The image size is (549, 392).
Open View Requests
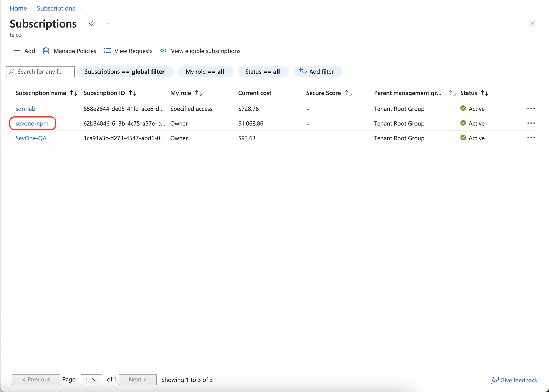click(128, 51)
